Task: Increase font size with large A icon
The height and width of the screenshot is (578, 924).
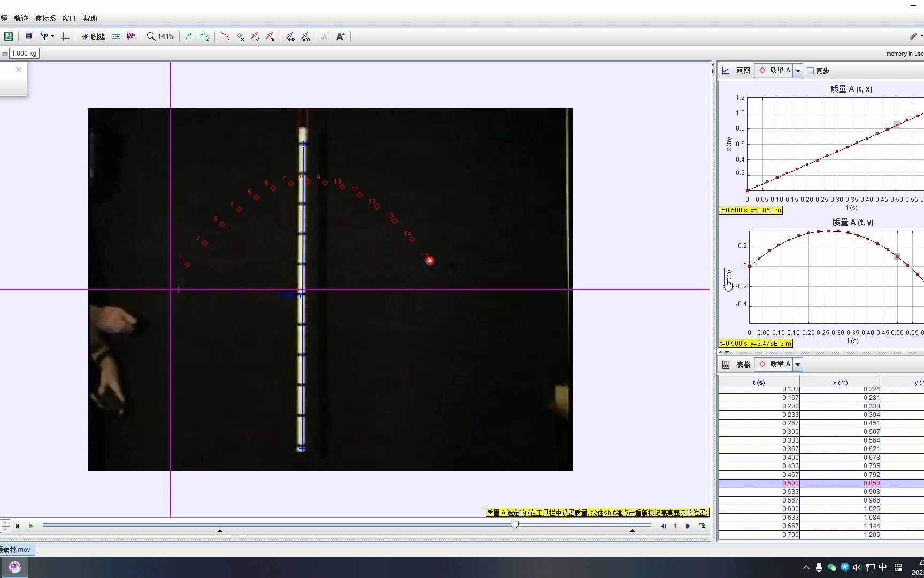Action: point(340,36)
